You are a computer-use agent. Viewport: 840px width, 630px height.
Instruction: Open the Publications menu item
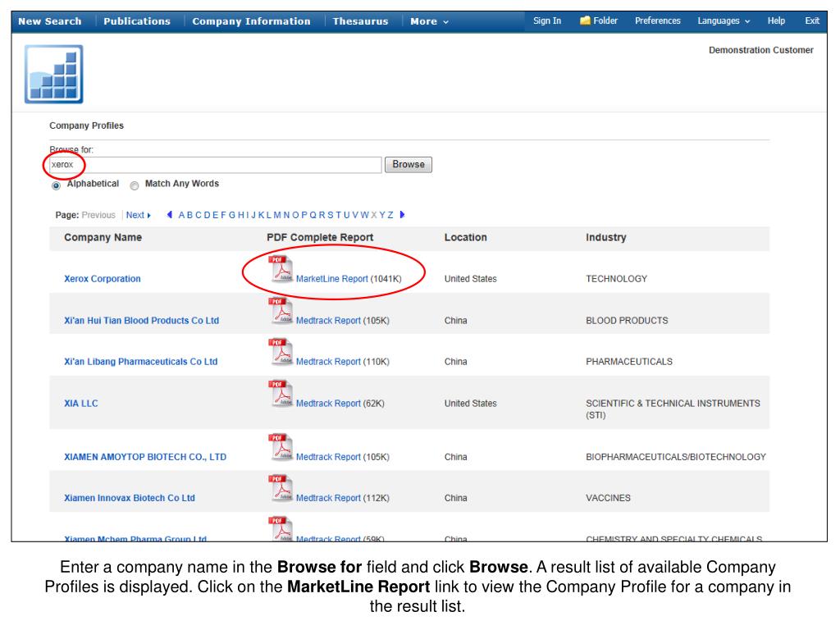[x=137, y=21]
